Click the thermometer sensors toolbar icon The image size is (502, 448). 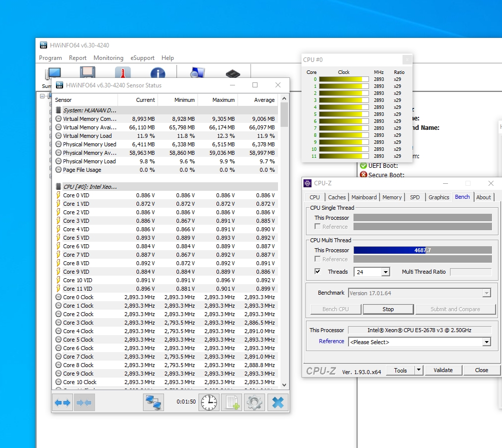(x=122, y=74)
